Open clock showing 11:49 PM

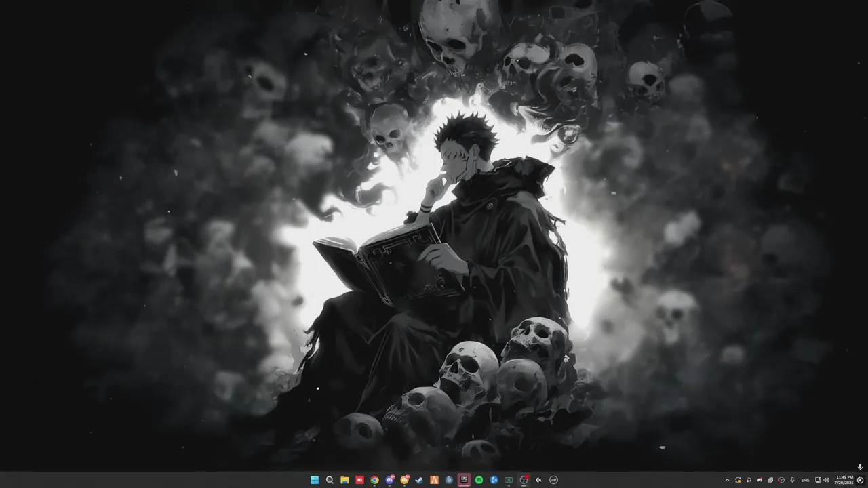(844, 480)
